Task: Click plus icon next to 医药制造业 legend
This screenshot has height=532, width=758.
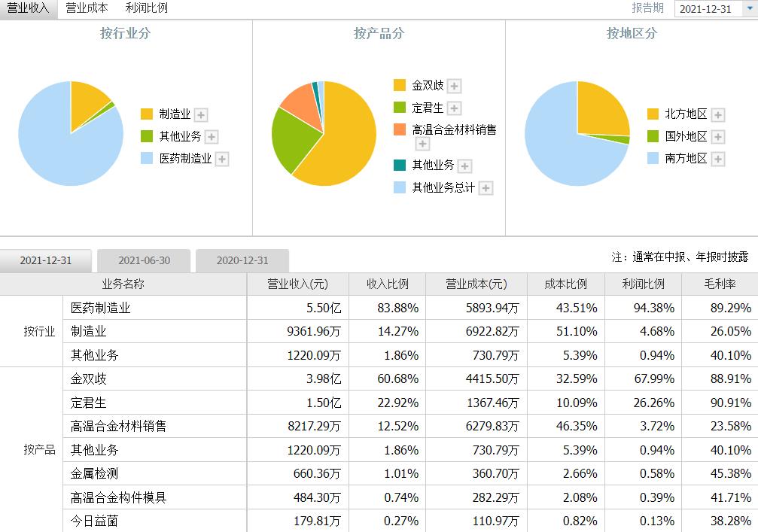Action: pyautogui.click(x=222, y=159)
